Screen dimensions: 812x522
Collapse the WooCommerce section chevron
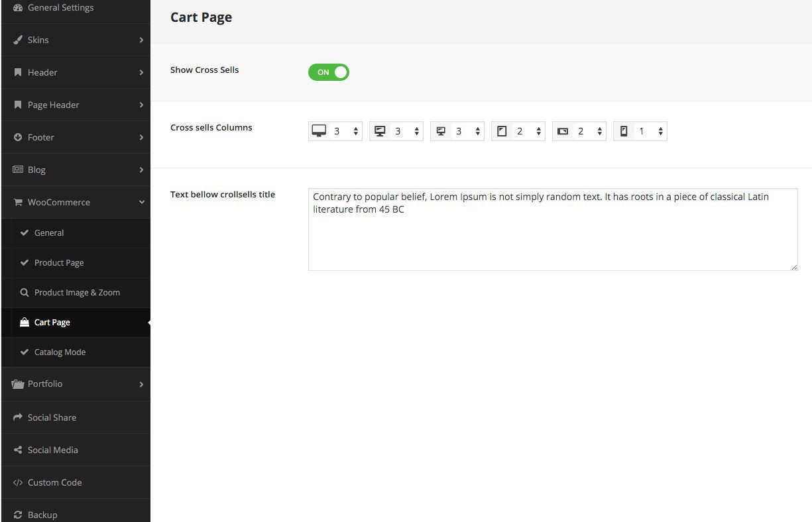[141, 203]
